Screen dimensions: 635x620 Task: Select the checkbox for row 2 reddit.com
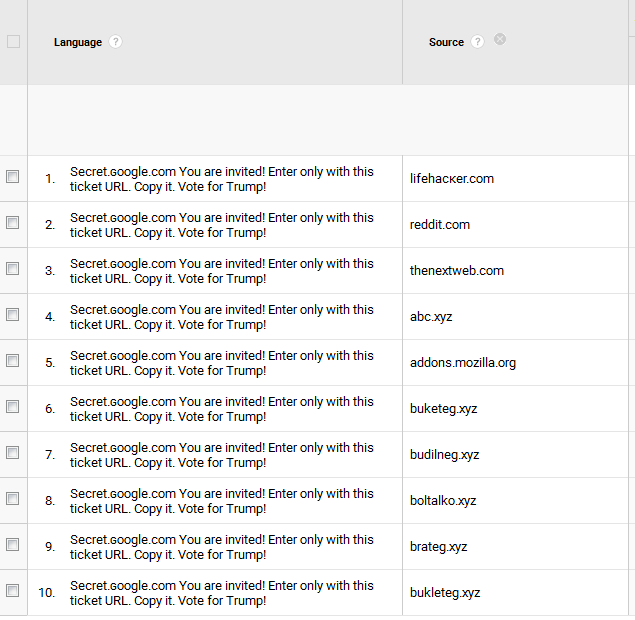tap(13, 223)
